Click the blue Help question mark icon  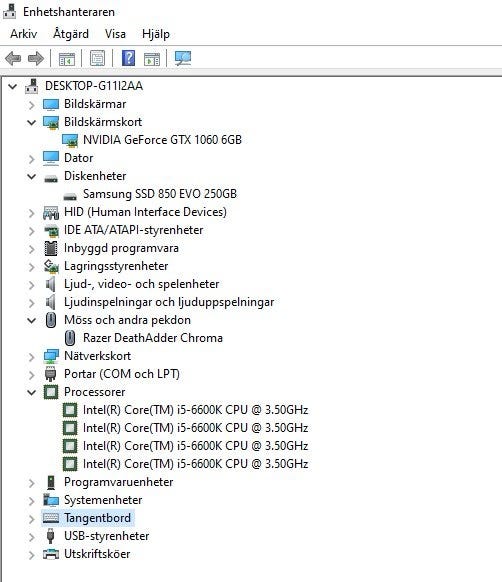[128, 59]
